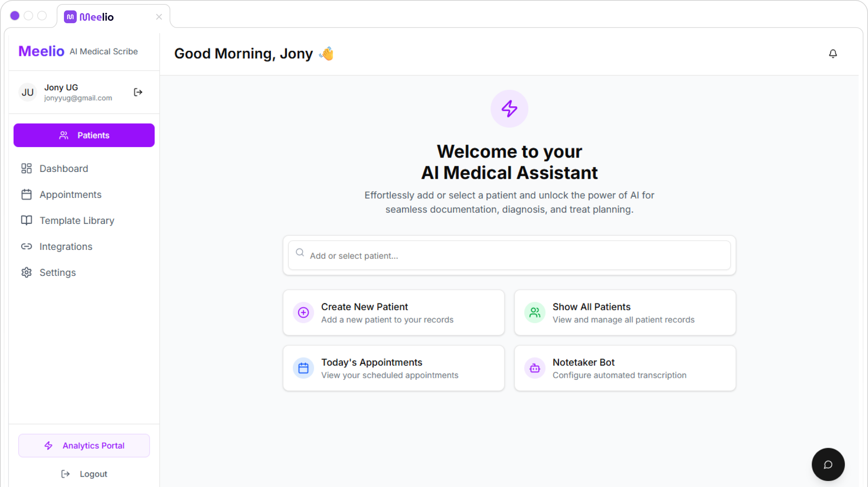The image size is (868, 487).
Task: Open Settings via the gear icon
Action: (x=26, y=272)
